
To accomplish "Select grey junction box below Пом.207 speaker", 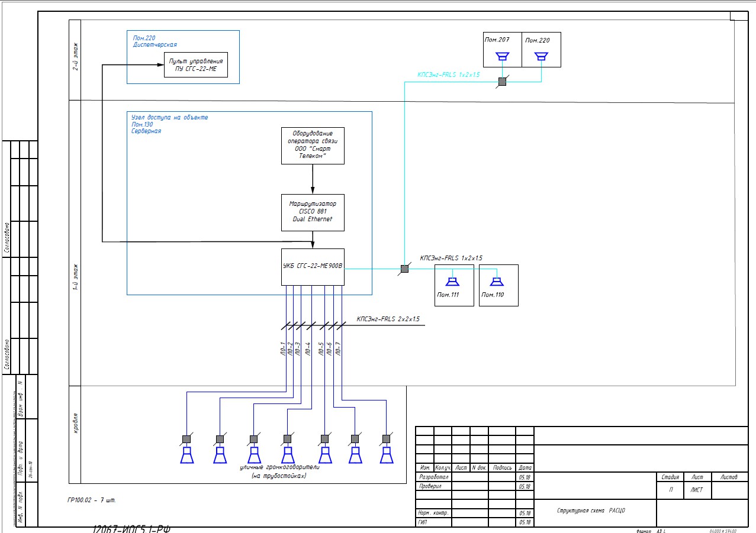I will coord(502,82).
